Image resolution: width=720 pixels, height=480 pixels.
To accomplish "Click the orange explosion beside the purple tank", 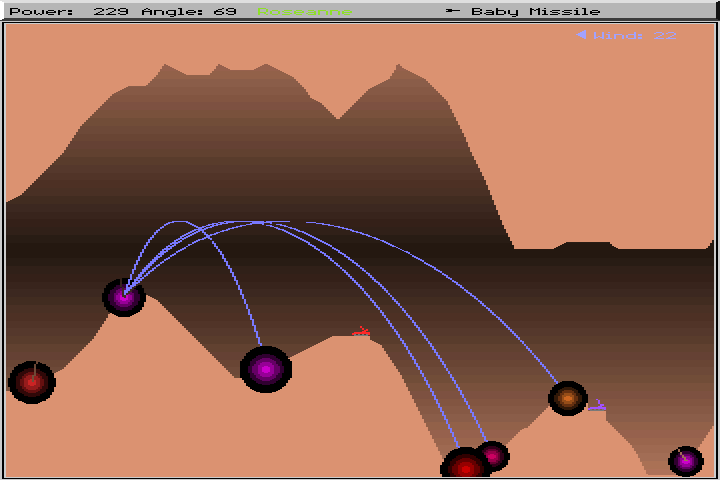I will [x=567, y=398].
